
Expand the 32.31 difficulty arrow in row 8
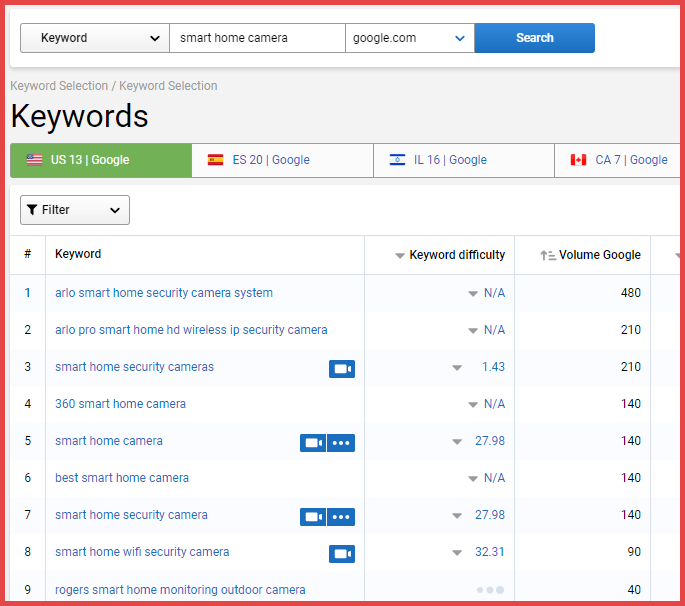pyautogui.click(x=457, y=553)
